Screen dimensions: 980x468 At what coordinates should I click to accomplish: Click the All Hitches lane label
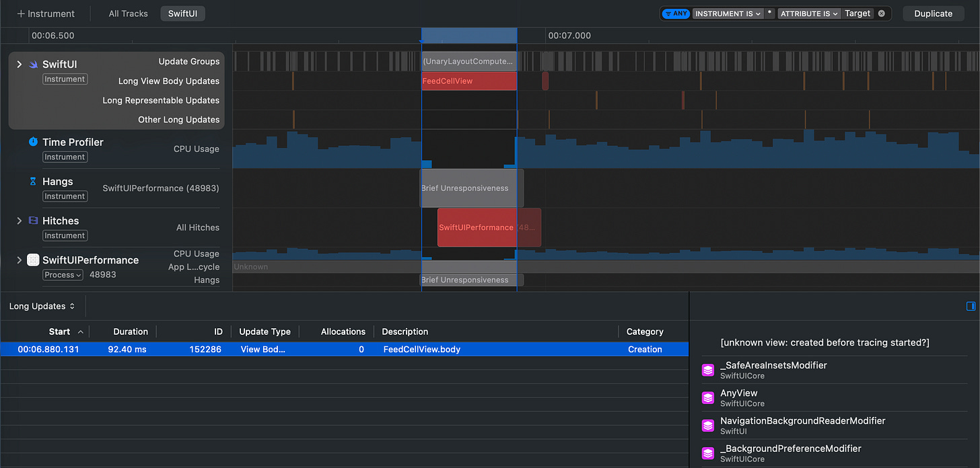[198, 227]
